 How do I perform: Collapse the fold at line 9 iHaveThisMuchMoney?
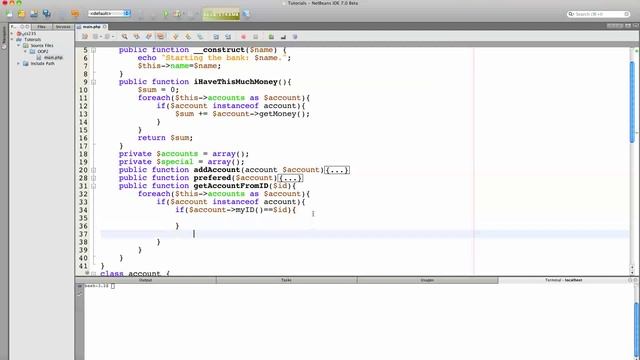(x=93, y=82)
